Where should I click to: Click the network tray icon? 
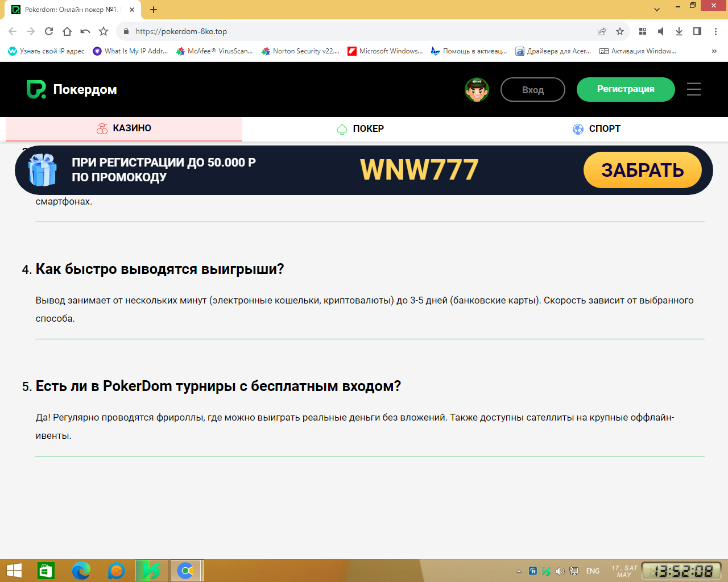click(x=574, y=571)
